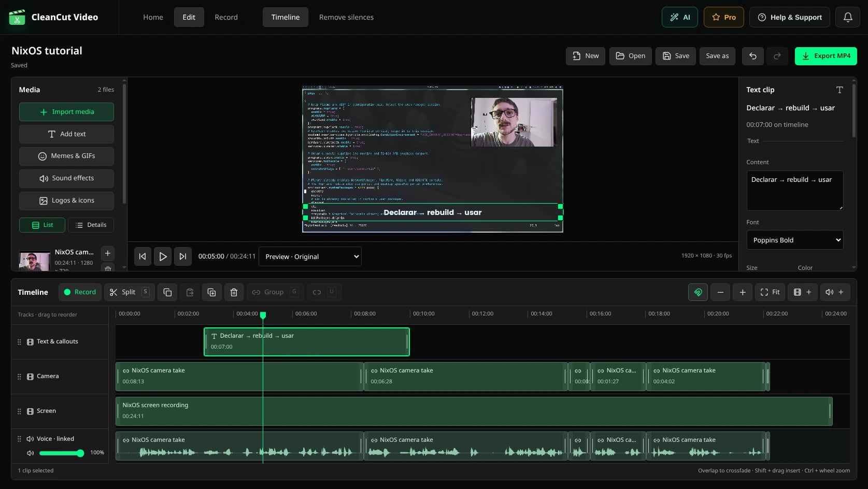Open the Record tab
Screen dimensions: 868x489
coord(226,17)
